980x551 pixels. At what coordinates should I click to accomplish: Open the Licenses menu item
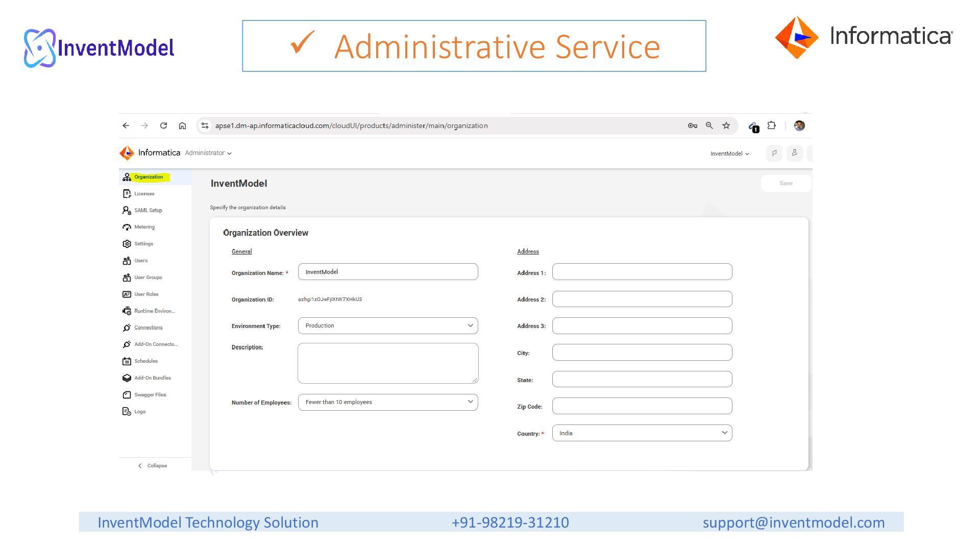pyautogui.click(x=144, y=194)
